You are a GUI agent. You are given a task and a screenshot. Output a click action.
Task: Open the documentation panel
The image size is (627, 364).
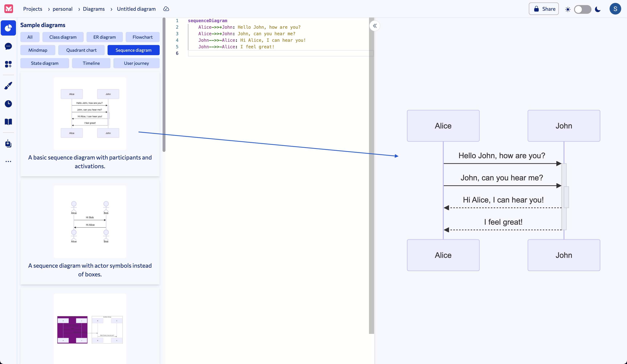(8, 122)
